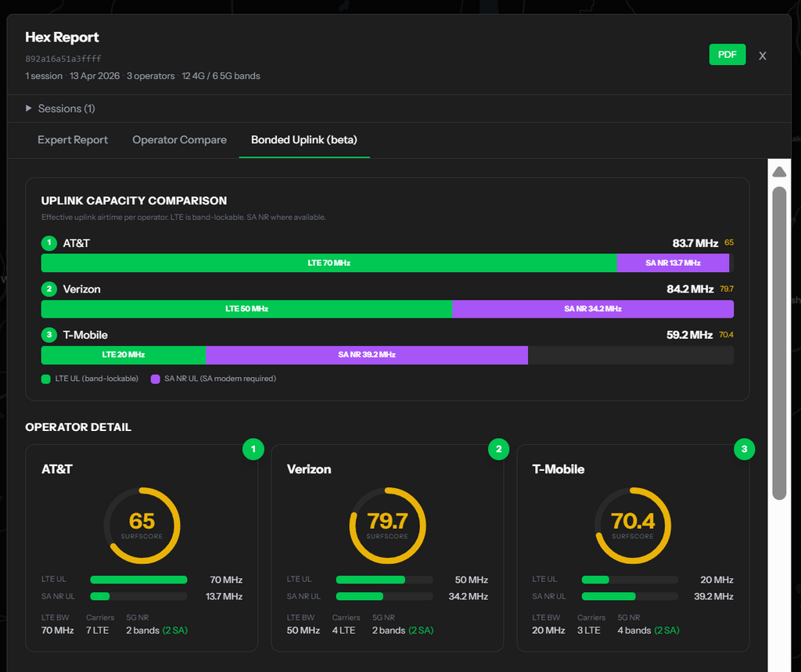Click the '12 4G / 6 5G bands' text

click(x=221, y=76)
